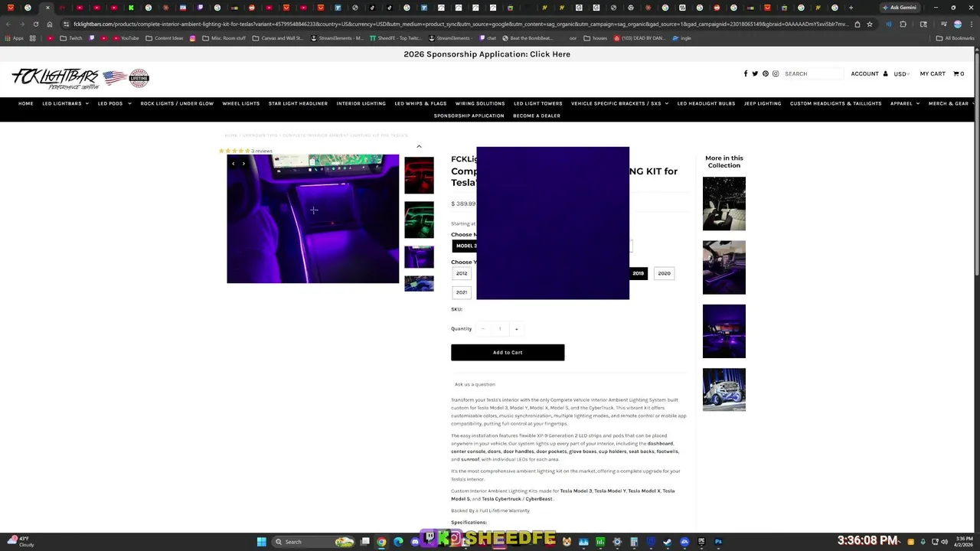Open My Cart link
980x551 pixels.
(933, 73)
